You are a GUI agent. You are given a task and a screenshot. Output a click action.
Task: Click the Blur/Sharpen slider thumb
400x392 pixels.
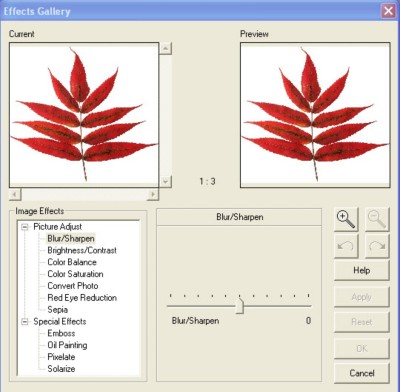(x=239, y=306)
